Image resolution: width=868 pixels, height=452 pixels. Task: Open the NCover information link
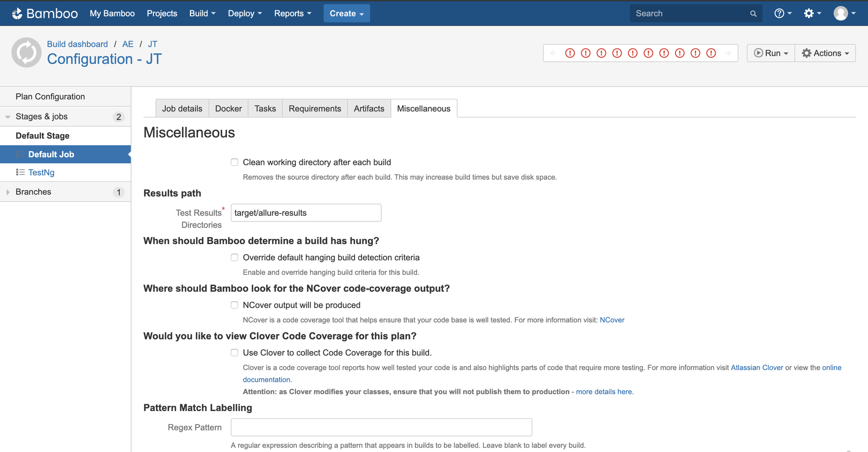tap(612, 320)
